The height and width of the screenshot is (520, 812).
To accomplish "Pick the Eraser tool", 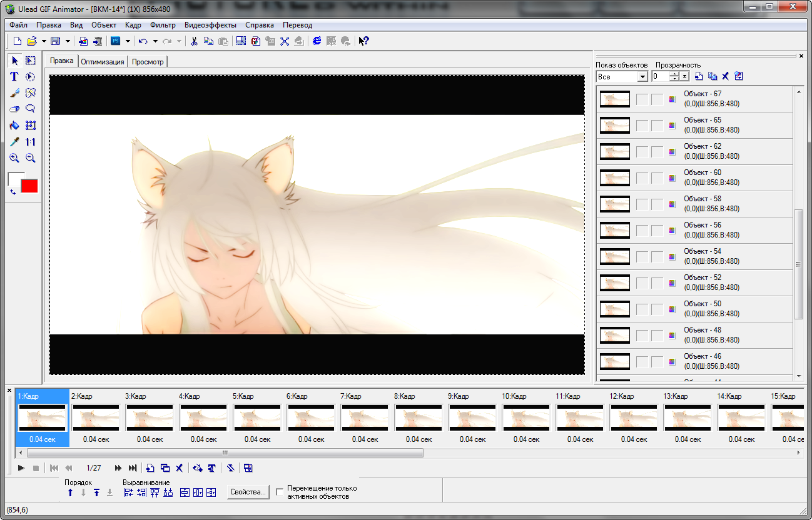I will tap(15, 109).
